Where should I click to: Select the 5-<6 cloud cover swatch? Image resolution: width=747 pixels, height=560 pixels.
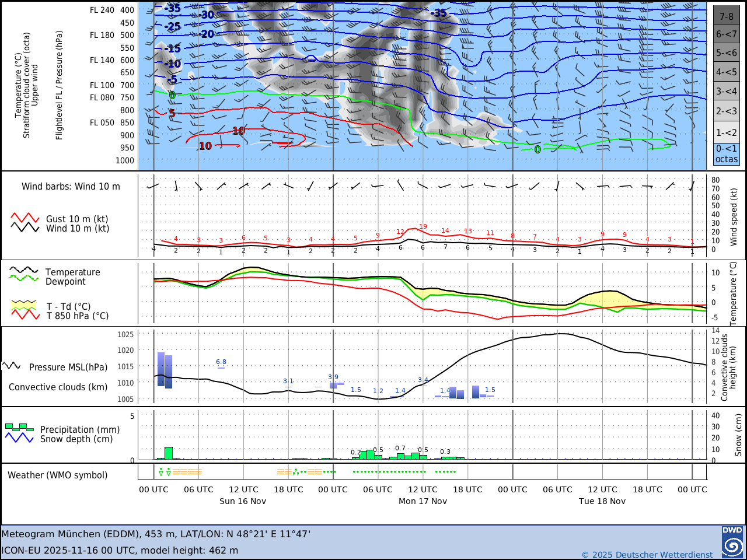coord(727,52)
